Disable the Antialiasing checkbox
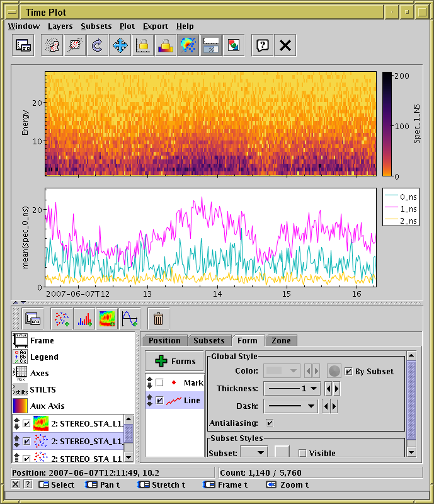The width and height of the screenshot is (434, 504). point(270,423)
